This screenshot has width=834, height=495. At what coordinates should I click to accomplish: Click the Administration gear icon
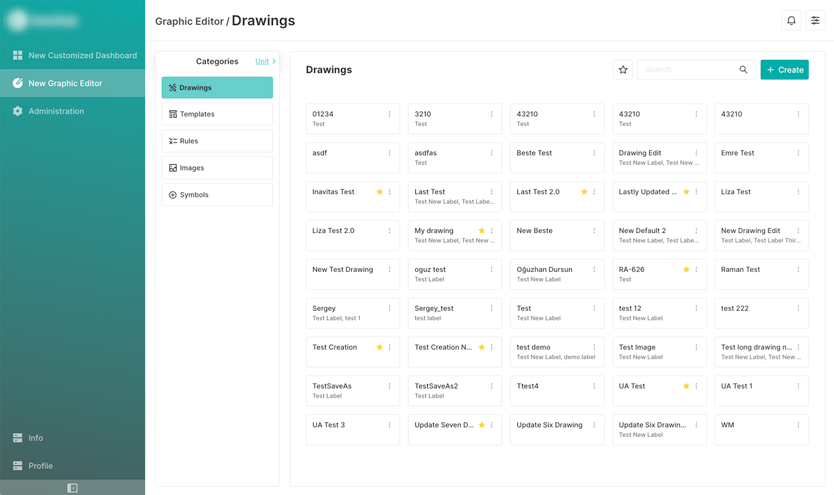coord(17,111)
